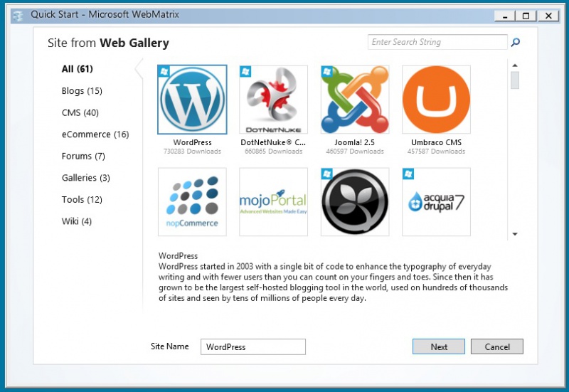Filter gallery by eCommerce (16)
Viewport: 569px width, 392px height.
tap(95, 134)
